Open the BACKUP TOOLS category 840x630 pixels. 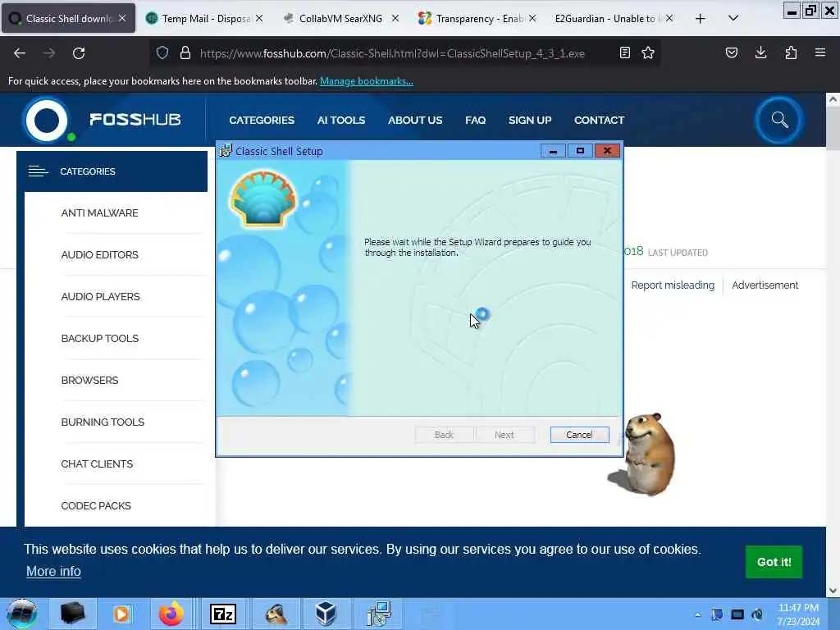99,339
